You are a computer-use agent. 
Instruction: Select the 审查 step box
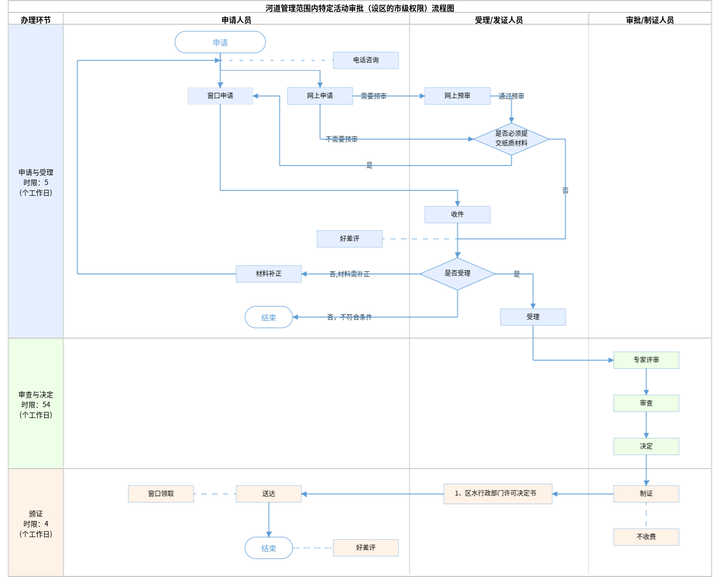[646, 403]
